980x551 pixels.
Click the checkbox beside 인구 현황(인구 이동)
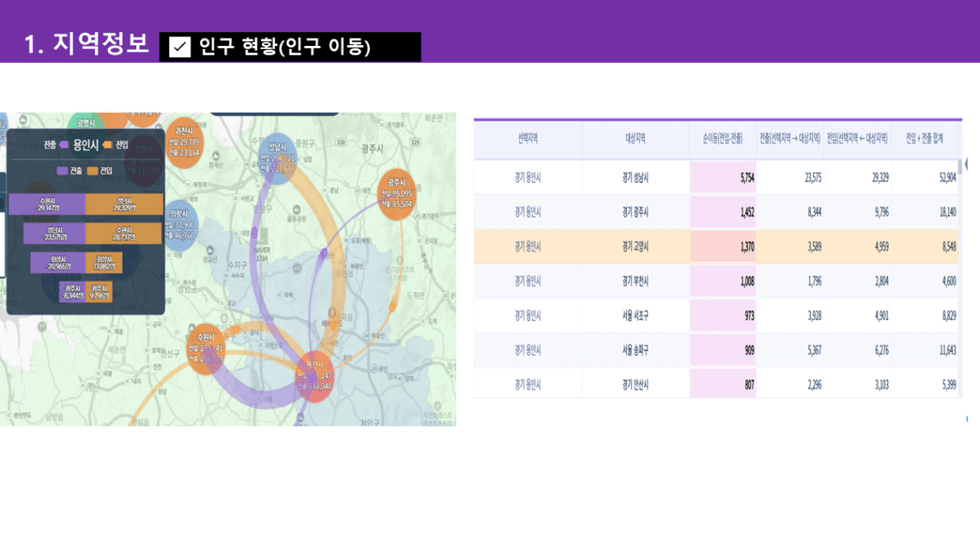point(181,48)
